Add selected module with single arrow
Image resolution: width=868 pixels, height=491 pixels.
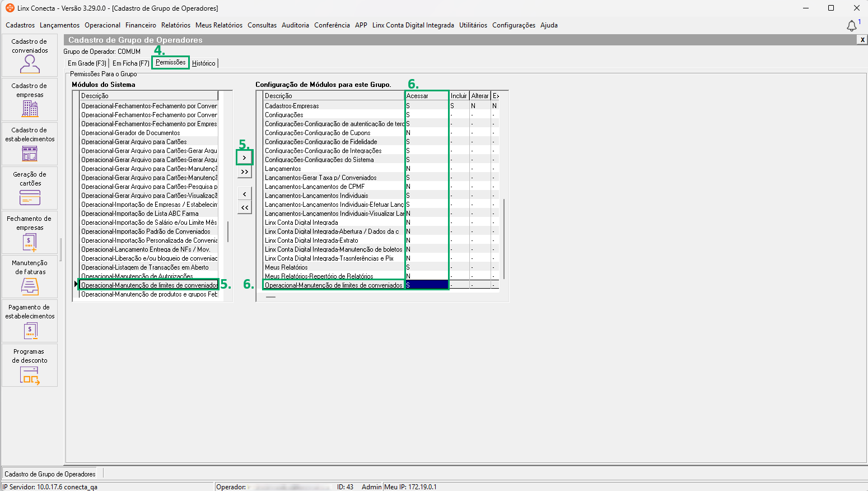pos(245,158)
